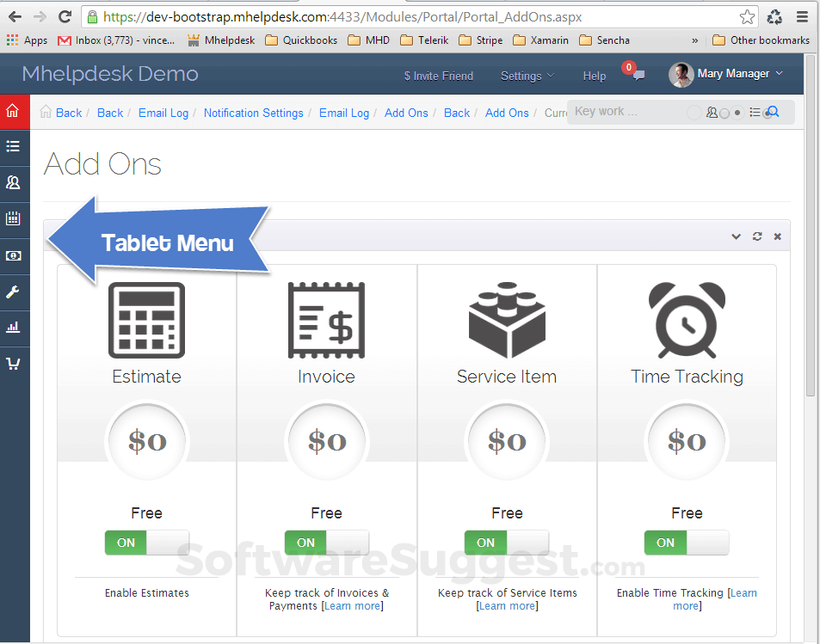Open the Notification Settings breadcrumb link

253,113
